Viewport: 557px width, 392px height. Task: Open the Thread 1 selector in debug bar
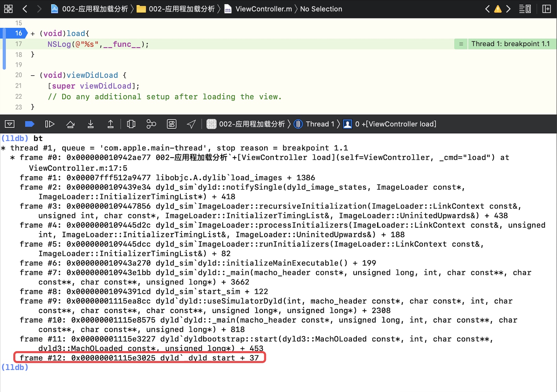[314, 124]
